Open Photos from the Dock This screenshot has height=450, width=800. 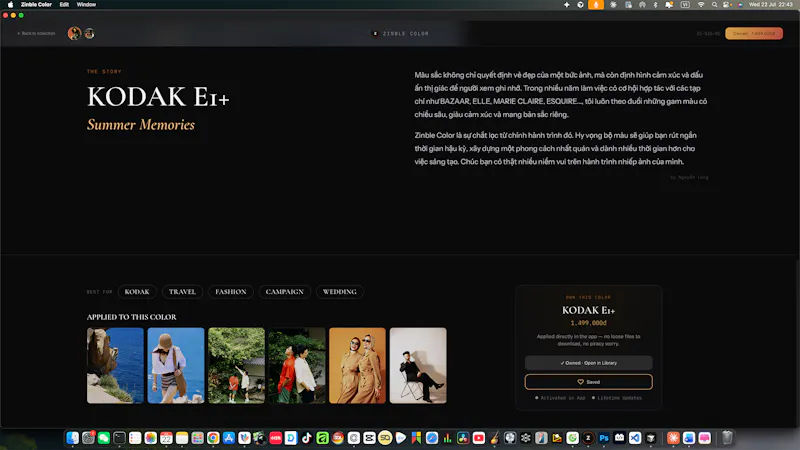[151, 438]
